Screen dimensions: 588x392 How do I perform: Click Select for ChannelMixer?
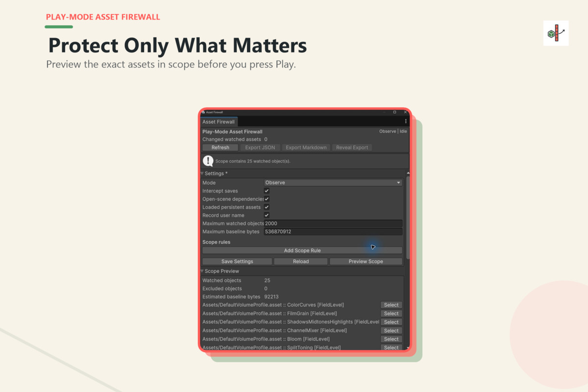click(x=391, y=331)
